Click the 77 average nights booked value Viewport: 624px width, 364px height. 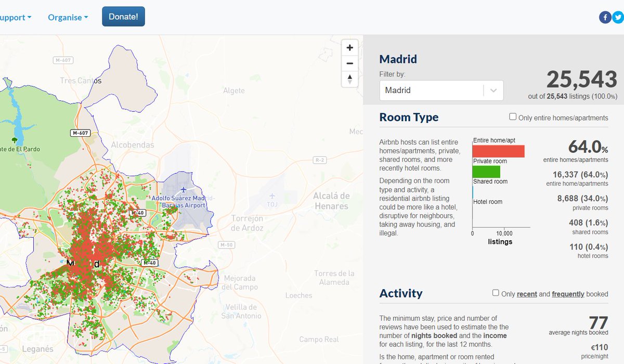tap(599, 322)
